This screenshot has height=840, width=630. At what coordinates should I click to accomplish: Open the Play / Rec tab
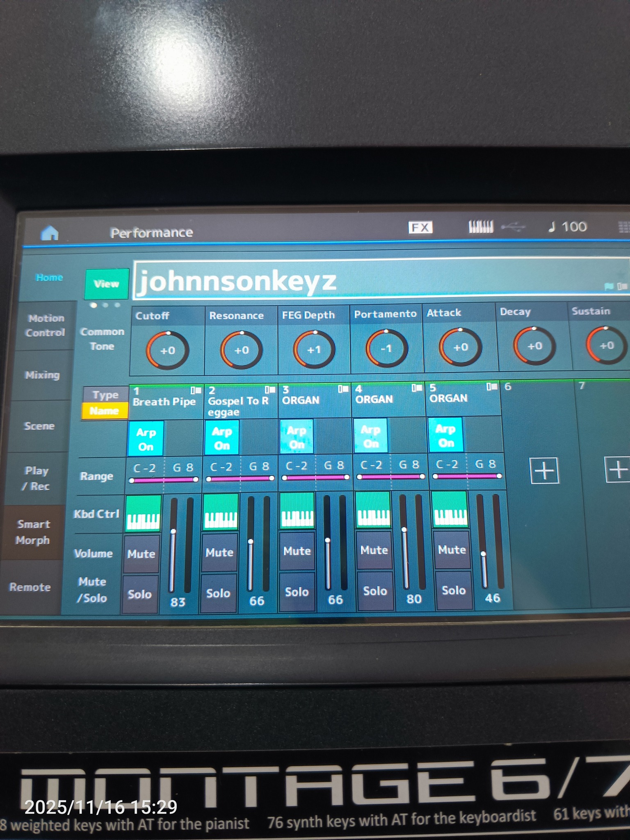pyautogui.click(x=36, y=478)
